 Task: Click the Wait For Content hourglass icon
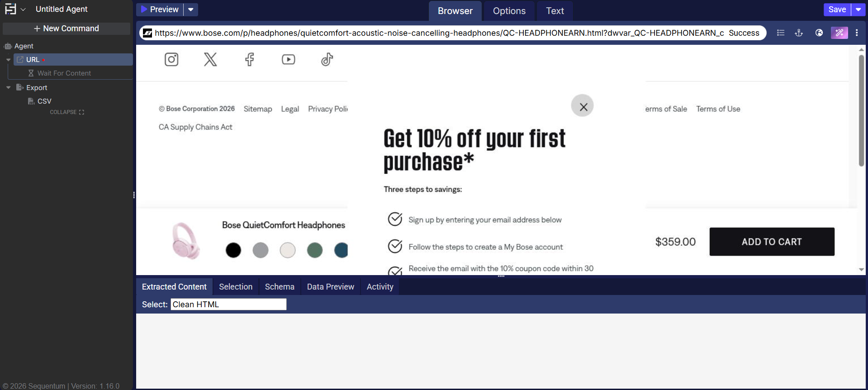[x=31, y=73]
